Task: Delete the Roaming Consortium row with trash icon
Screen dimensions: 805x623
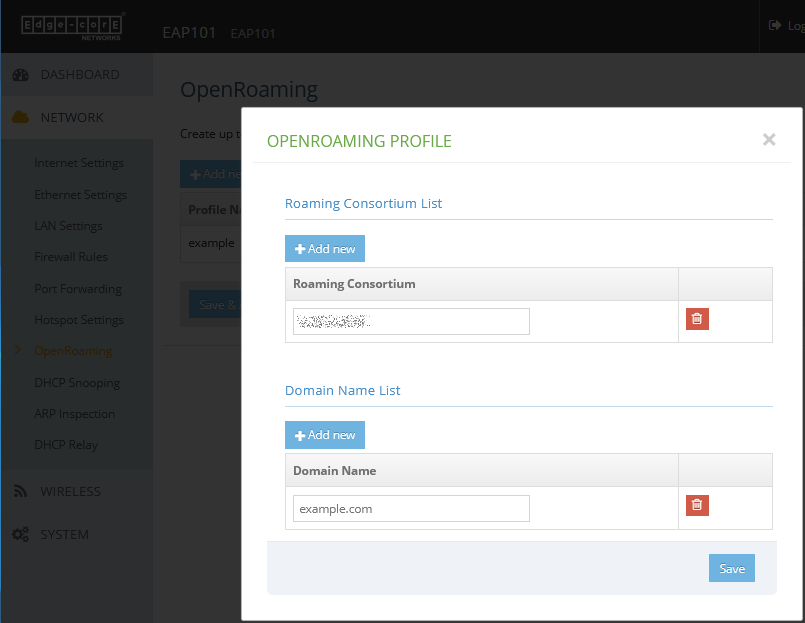Action: click(x=697, y=319)
